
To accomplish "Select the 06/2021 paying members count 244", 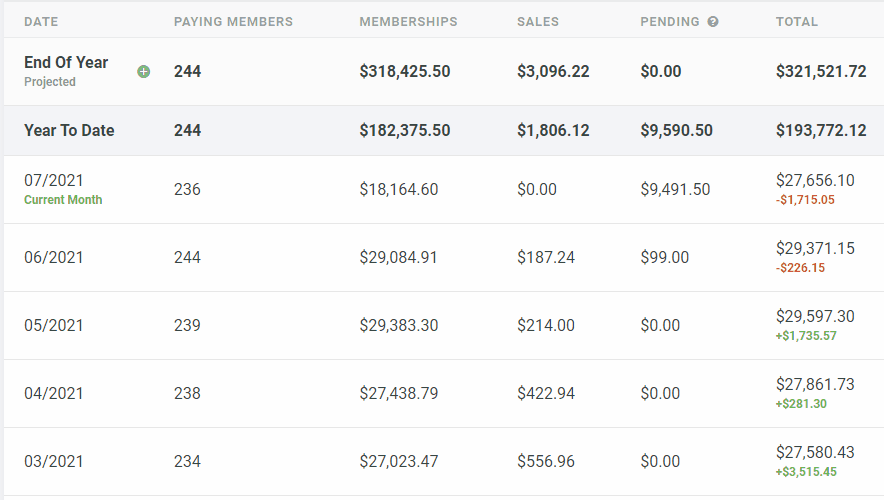I will (x=187, y=258).
